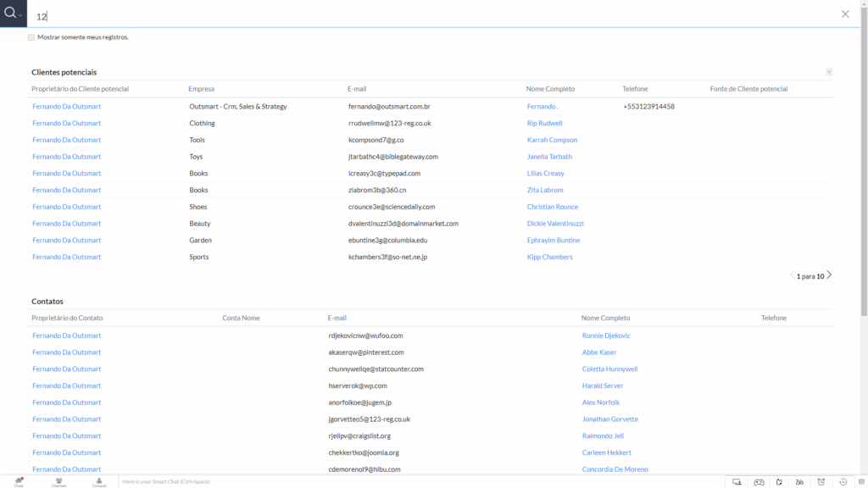868x488 pixels.
Task: Close the global search panel
Action: click(845, 14)
